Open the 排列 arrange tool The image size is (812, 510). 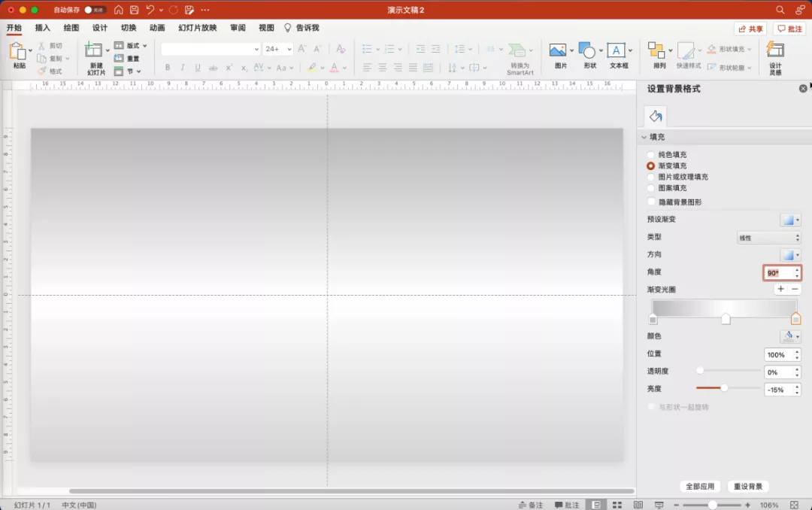[656, 50]
